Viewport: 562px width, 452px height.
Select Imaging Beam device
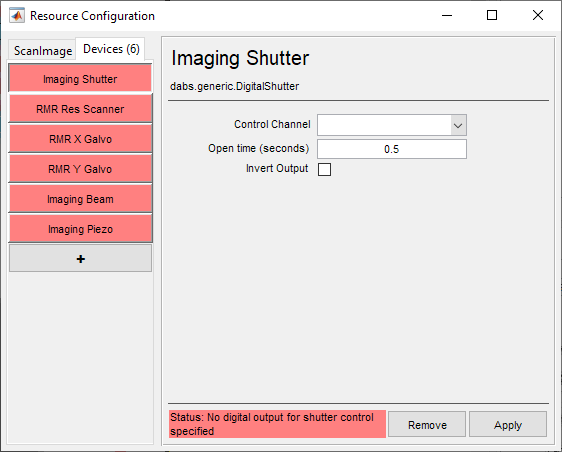(80, 199)
